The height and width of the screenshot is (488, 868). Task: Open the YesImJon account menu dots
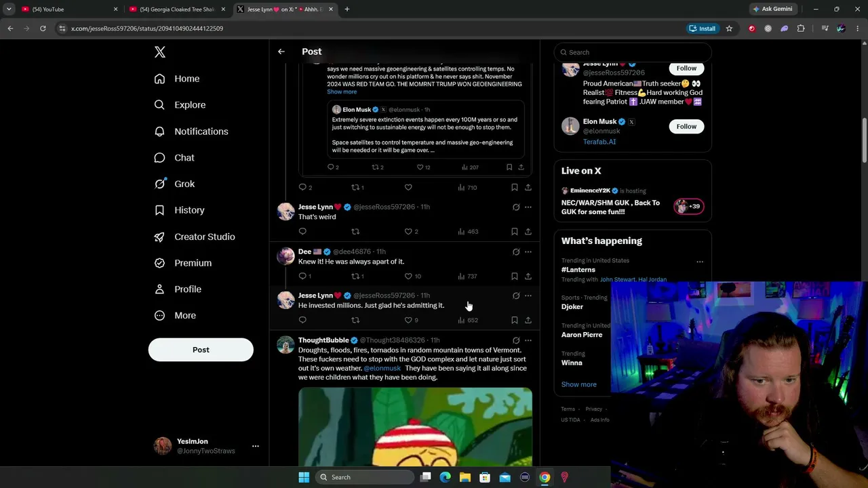point(256,446)
